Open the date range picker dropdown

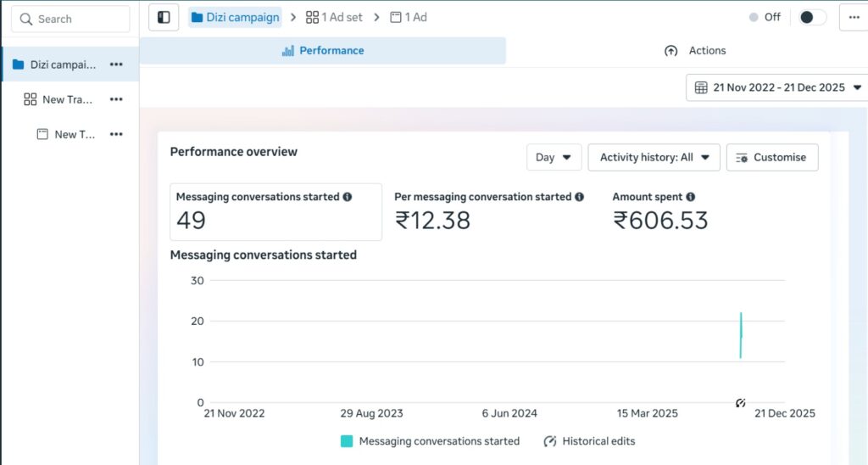coord(777,87)
